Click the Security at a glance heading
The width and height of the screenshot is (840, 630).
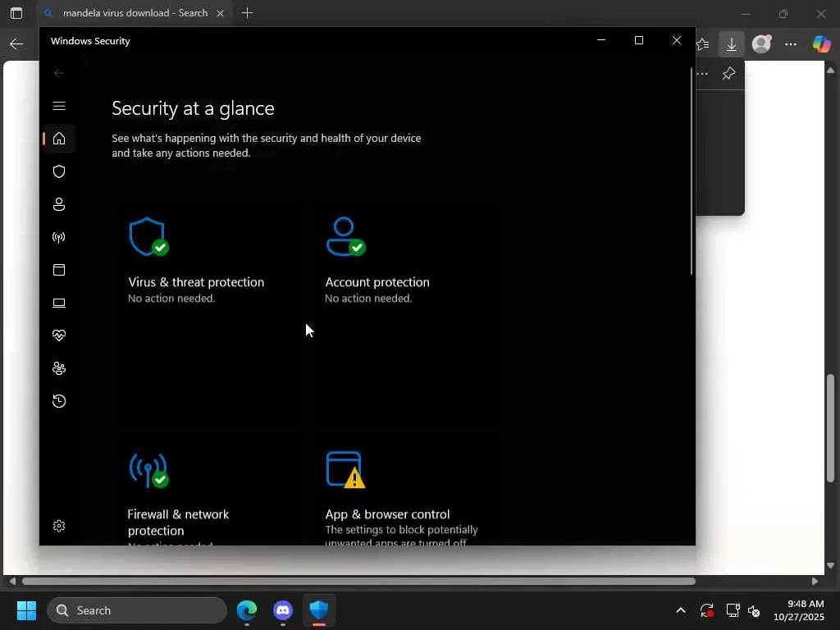coord(193,109)
